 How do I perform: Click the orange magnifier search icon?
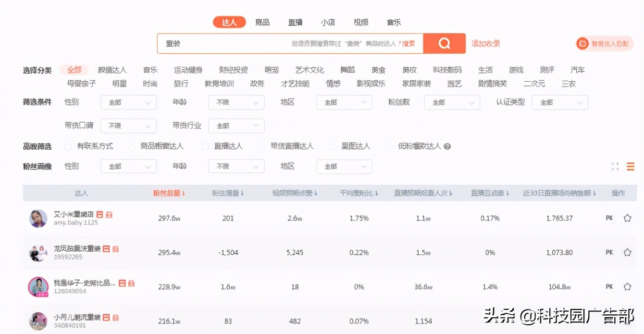(x=444, y=43)
